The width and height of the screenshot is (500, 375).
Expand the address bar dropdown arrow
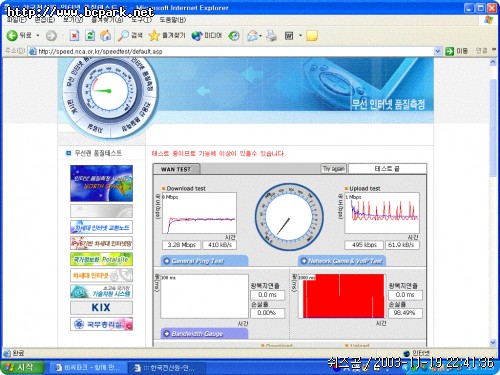tap(438, 51)
